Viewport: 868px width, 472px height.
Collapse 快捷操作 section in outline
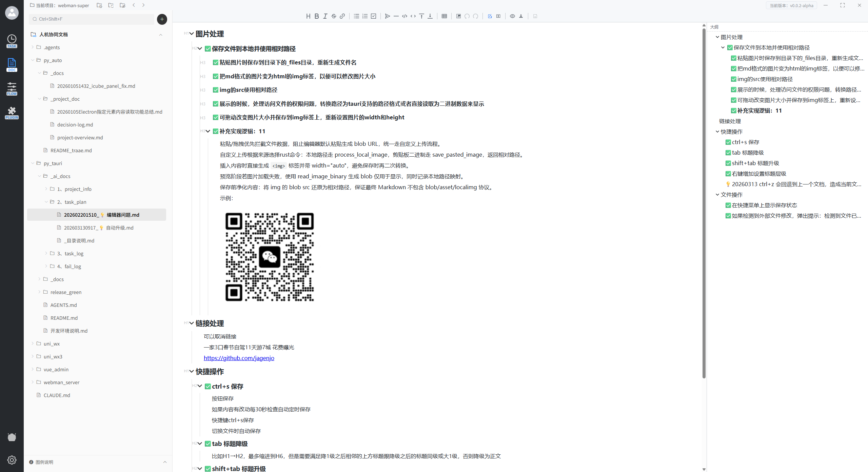pos(717,132)
